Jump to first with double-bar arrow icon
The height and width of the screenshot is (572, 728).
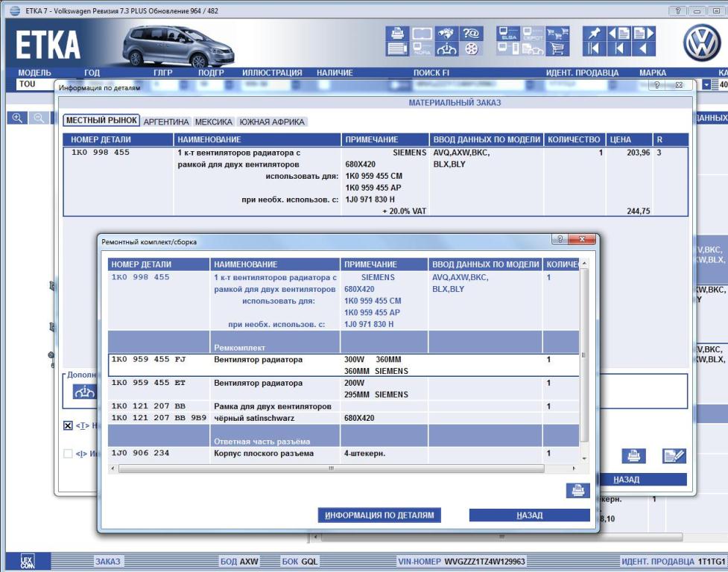click(x=595, y=48)
